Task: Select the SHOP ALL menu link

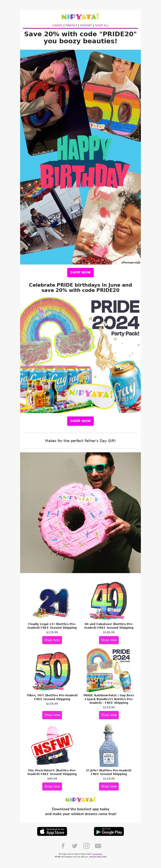Action: [x=102, y=25]
